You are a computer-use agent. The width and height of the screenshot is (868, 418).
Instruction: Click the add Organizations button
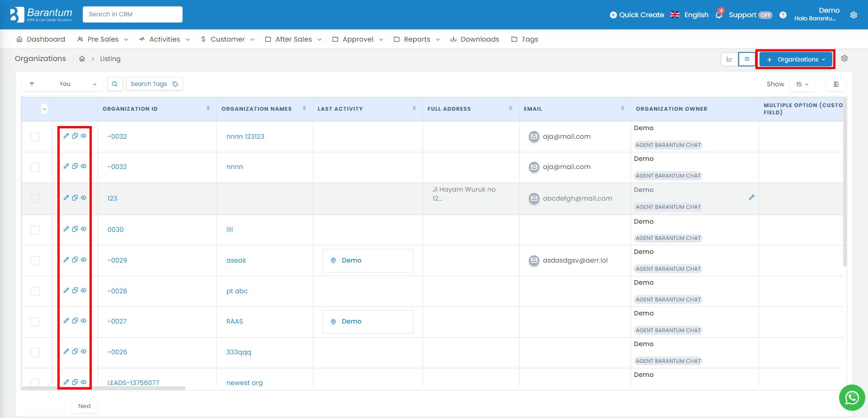795,59
